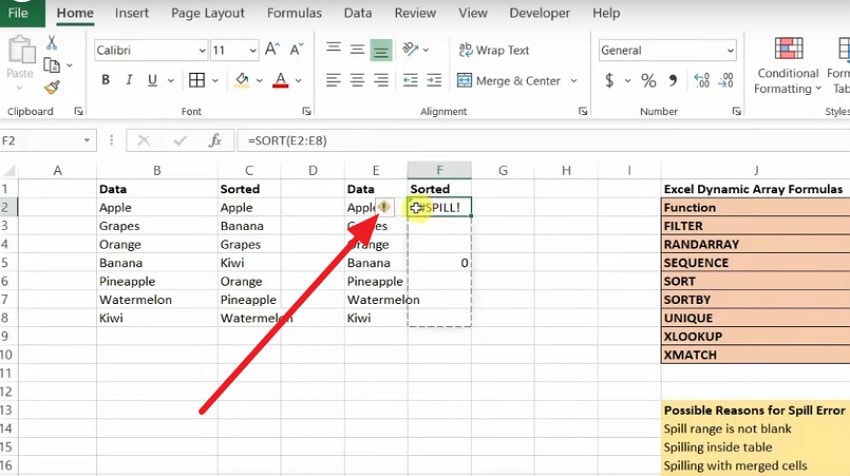The image size is (850, 476).
Task: Increase decimal places
Action: 702,81
